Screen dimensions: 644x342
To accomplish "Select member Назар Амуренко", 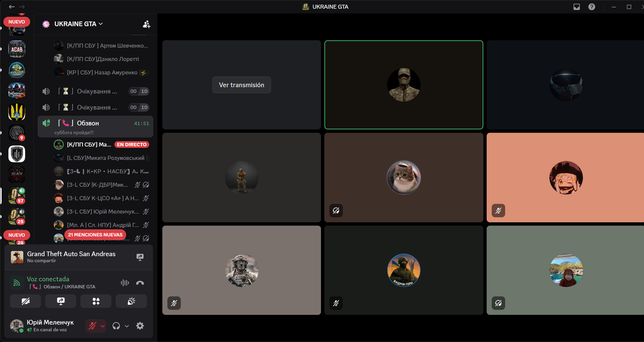I will [x=101, y=72].
